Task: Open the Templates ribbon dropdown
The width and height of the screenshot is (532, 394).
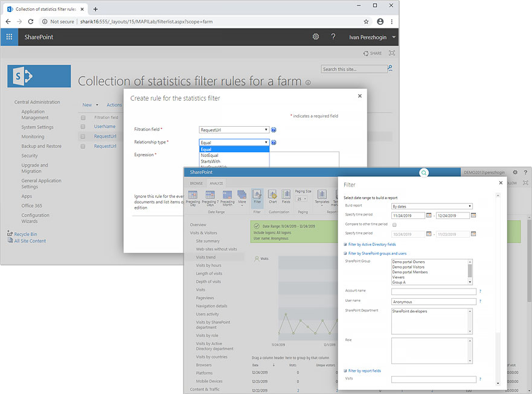Action: (322, 197)
